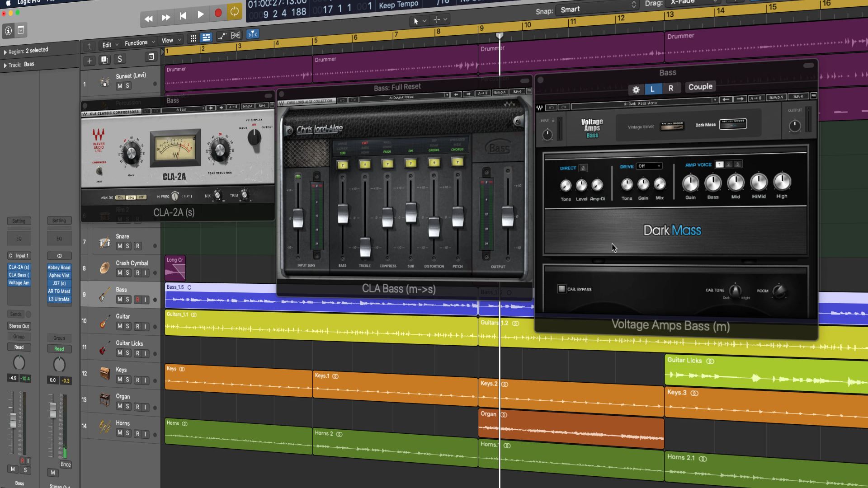
Task: Click the Duplicate track icon
Action: pyautogui.click(x=104, y=60)
